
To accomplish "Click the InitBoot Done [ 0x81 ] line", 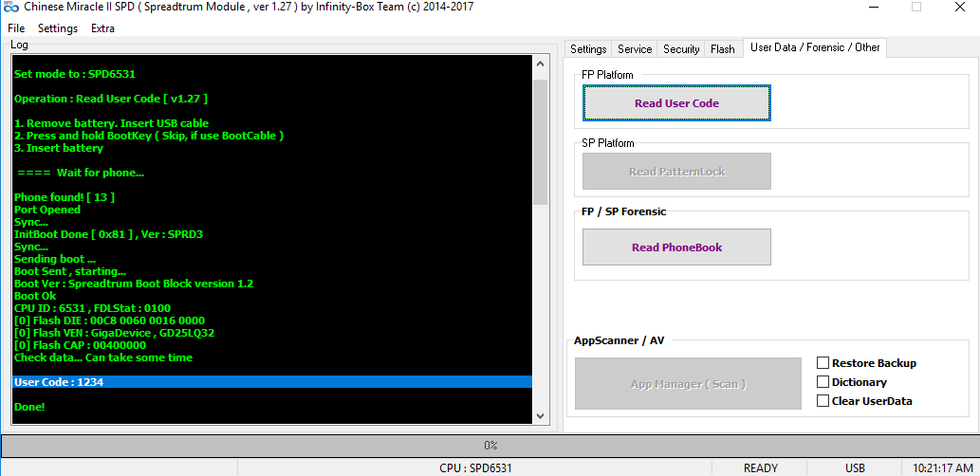I will (x=108, y=234).
